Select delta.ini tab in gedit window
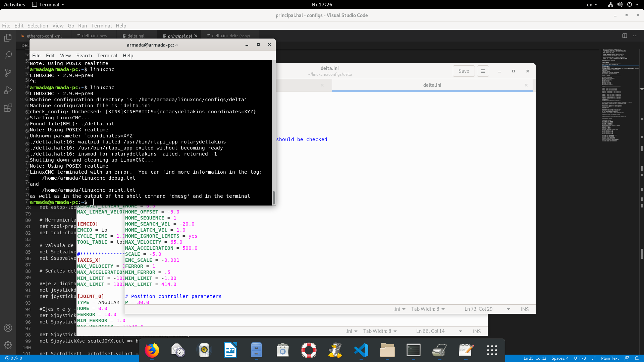The height and width of the screenshot is (362, 644). pos(432,85)
